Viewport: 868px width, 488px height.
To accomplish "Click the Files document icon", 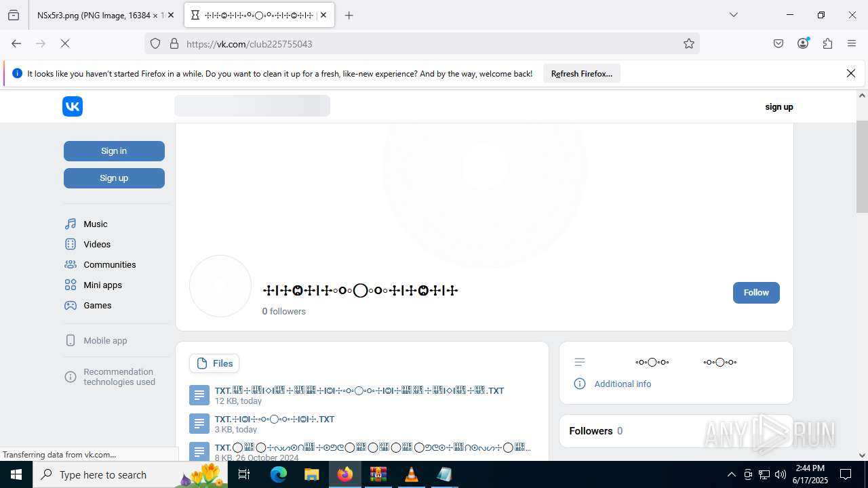I will [202, 363].
